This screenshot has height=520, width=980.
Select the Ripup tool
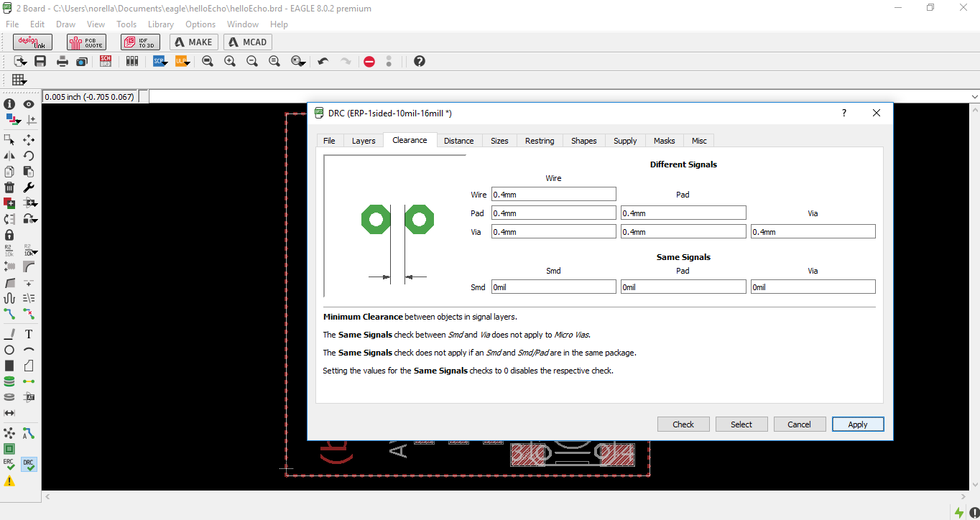[29, 314]
